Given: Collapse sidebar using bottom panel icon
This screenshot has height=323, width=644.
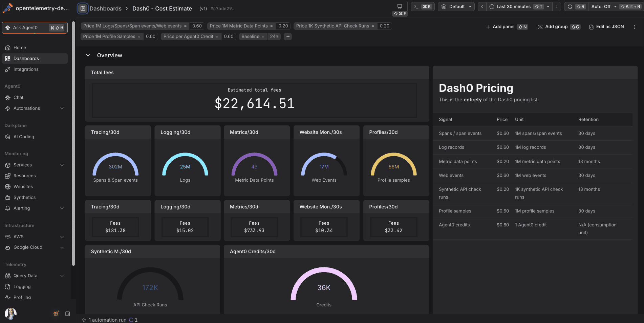Looking at the screenshot, I should (x=68, y=314).
